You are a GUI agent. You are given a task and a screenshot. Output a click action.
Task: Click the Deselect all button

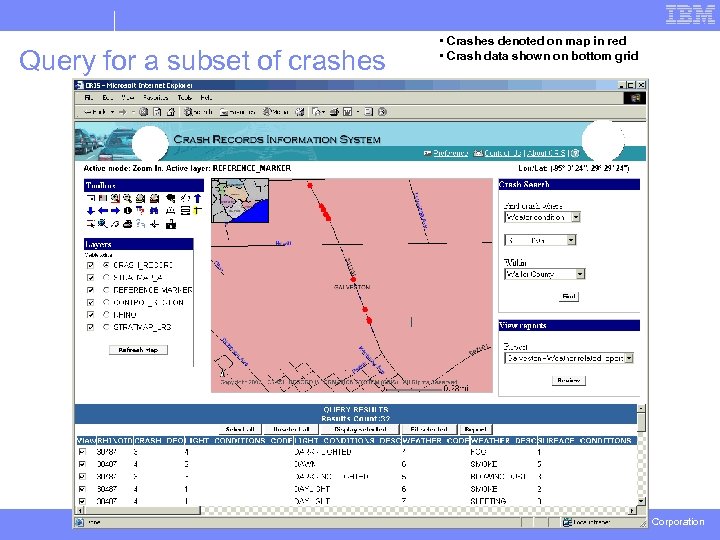tap(291, 429)
